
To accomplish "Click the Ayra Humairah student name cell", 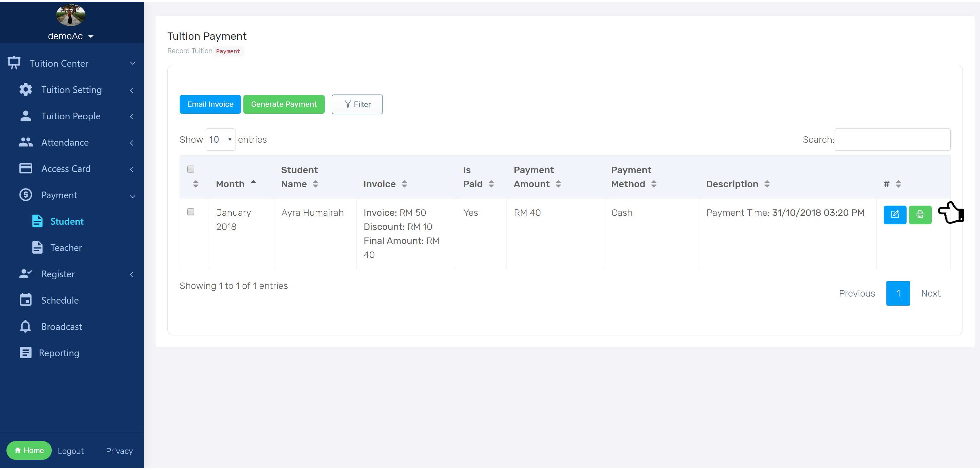I will point(315,233).
